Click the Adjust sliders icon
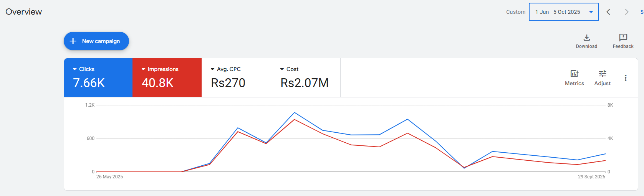 pyautogui.click(x=602, y=74)
